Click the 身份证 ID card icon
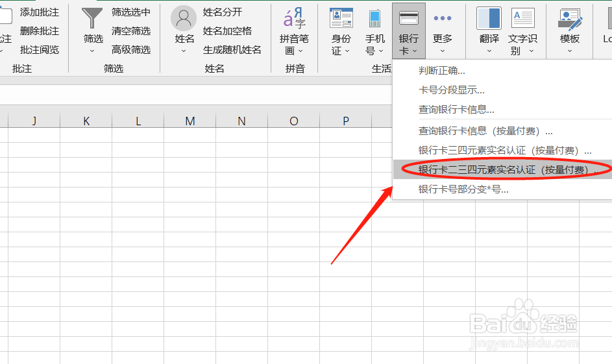Image resolution: width=612 pixels, height=364 pixels. coord(341,18)
